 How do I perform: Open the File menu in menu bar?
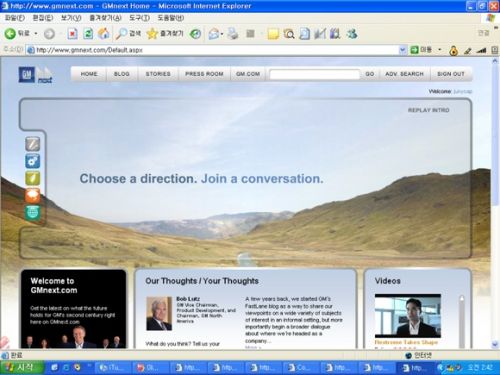(15, 18)
